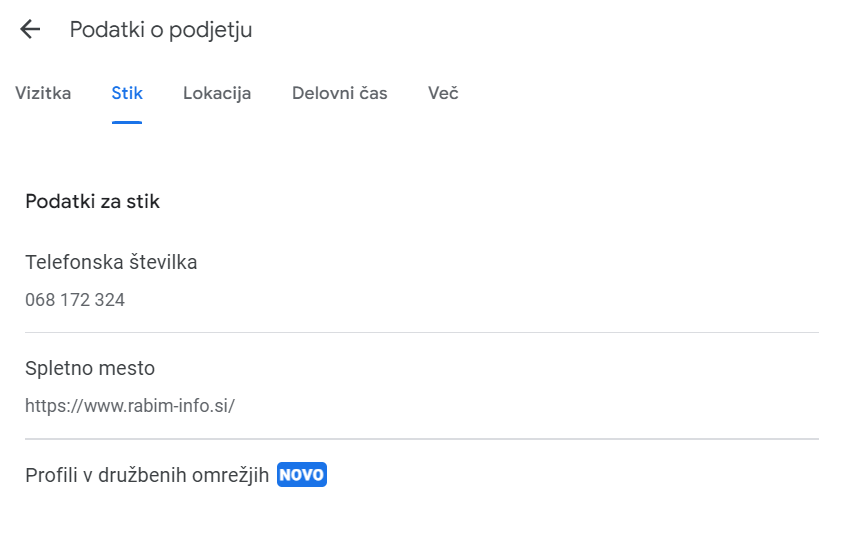The image size is (849, 543).
Task: Open the rabim-info.si website URL
Action: click(x=130, y=406)
